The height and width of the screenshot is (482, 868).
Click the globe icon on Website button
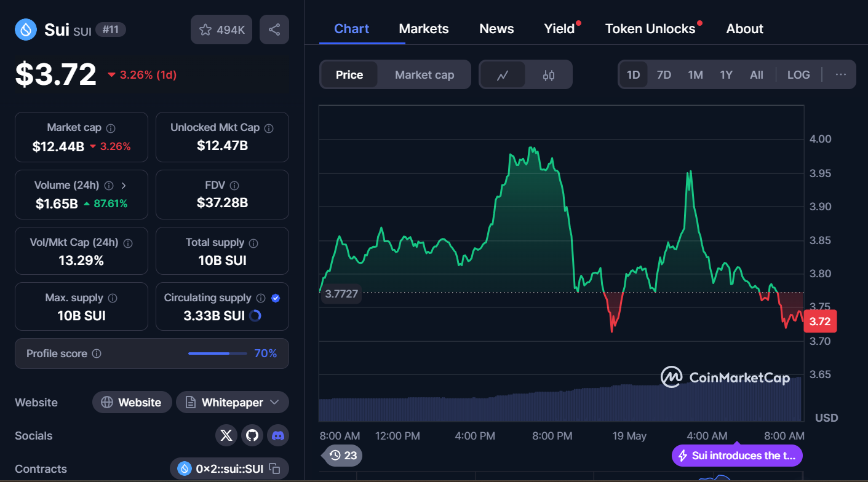pos(107,403)
